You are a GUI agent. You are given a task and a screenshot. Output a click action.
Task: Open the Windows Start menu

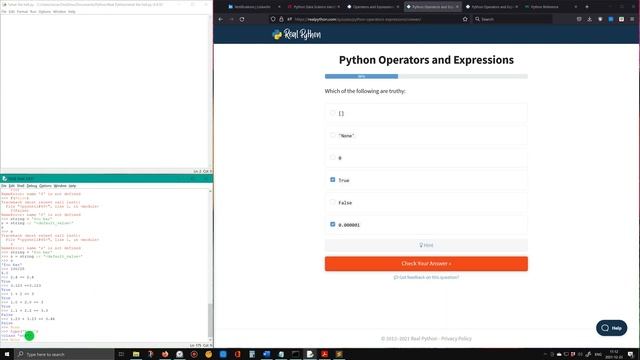[7, 354]
